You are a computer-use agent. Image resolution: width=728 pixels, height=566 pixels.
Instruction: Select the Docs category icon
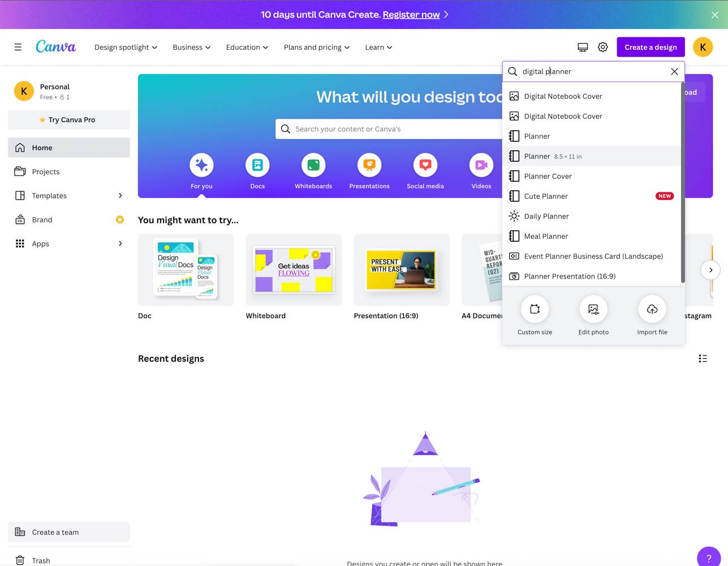257,165
